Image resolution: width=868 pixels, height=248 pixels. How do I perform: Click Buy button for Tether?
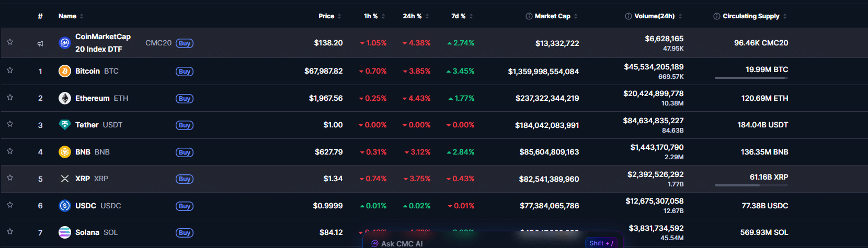(x=185, y=125)
